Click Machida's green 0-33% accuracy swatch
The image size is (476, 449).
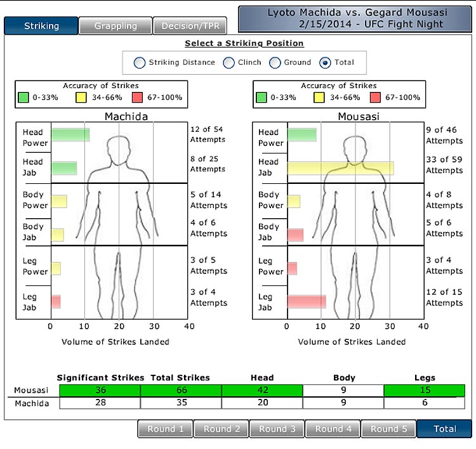click(24, 98)
